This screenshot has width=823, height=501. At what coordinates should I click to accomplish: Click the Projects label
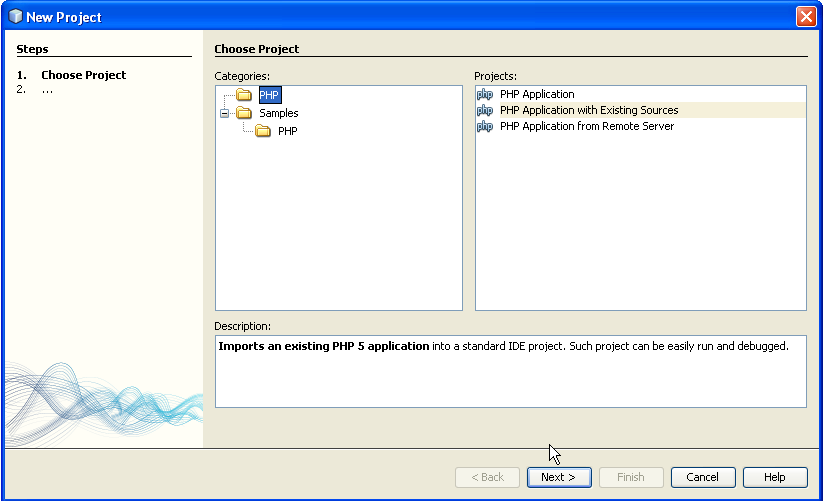pyautogui.click(x=495, y=76)
